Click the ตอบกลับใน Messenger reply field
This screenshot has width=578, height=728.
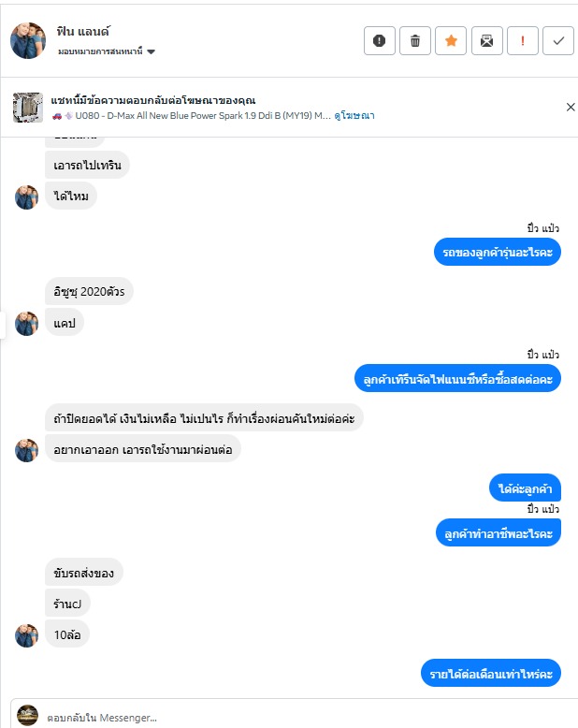point(299,716)
